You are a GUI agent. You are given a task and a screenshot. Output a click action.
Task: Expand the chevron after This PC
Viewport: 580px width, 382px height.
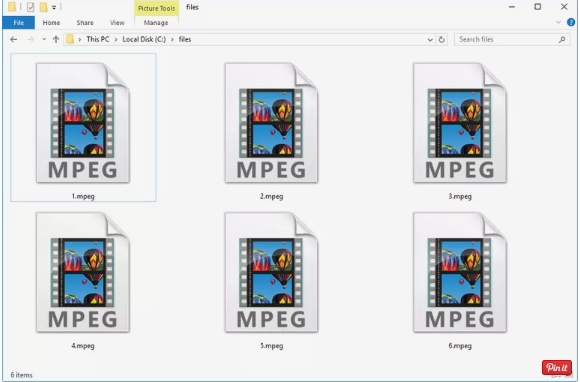(x=116, y=39)
